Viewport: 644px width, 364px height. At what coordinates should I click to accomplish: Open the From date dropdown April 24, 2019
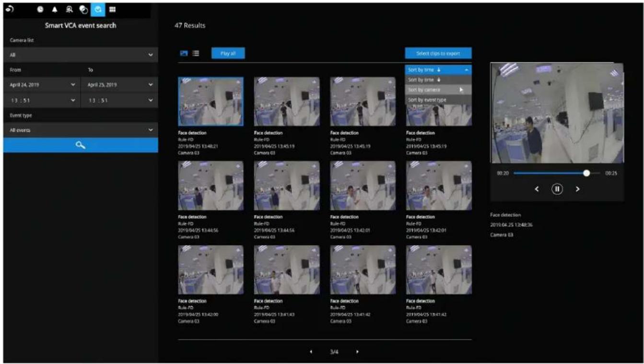[42, 84]
